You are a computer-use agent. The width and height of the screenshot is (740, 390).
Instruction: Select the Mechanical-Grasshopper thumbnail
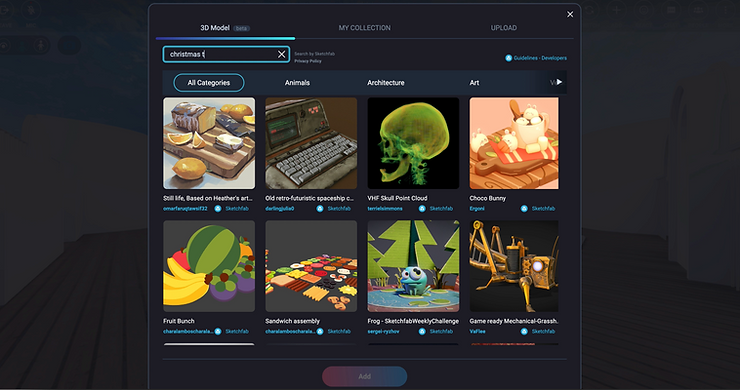pyautogui.click(x=514, y=266)
